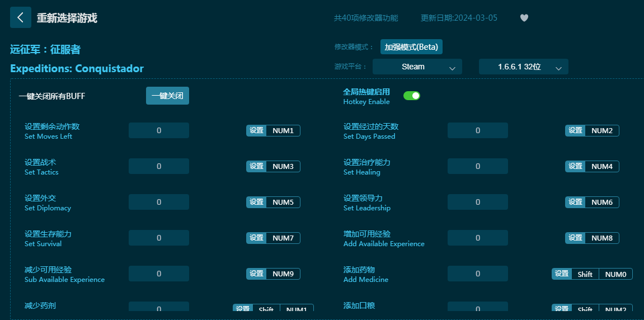Click the Add Medicine value field

(477, 274)
